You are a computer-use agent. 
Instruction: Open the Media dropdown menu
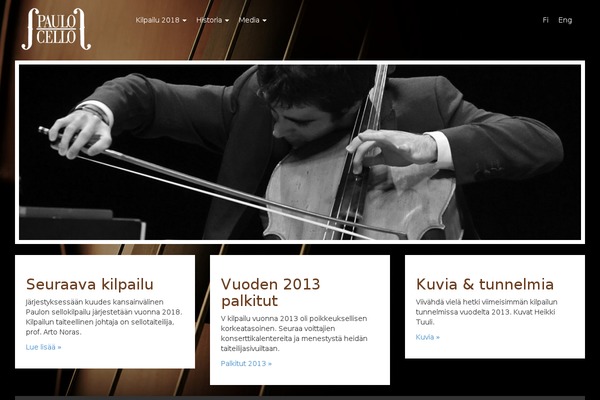tap(252, 20)
